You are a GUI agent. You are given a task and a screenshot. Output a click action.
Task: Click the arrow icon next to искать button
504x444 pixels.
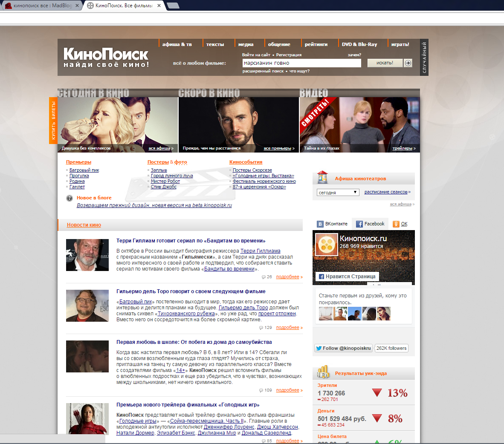tap(408, 63)
